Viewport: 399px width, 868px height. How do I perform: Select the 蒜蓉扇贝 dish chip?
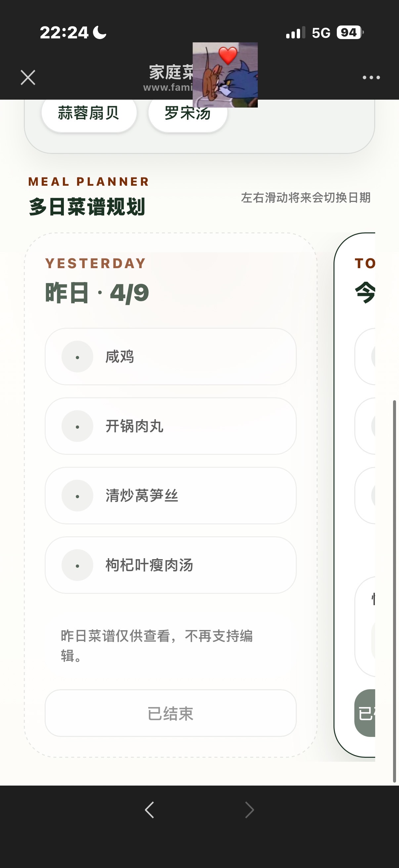coord(89,113)
